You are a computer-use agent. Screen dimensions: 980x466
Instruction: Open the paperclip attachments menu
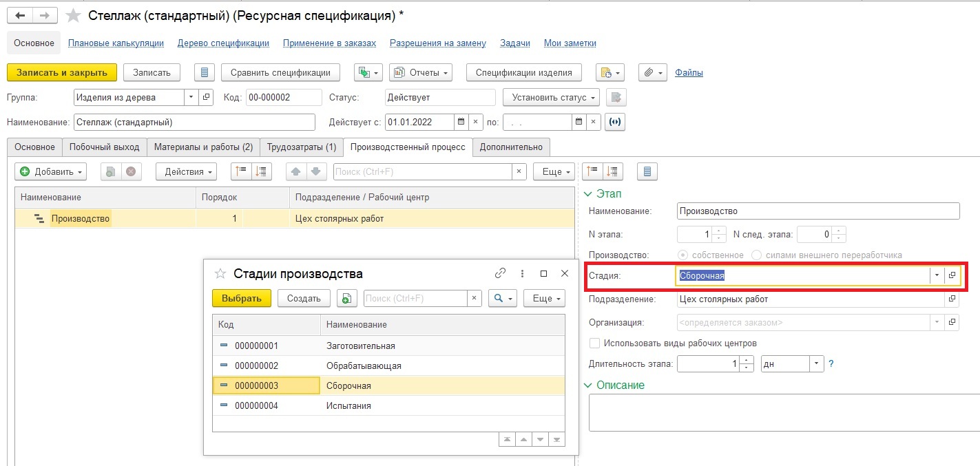tap(653, 72)
